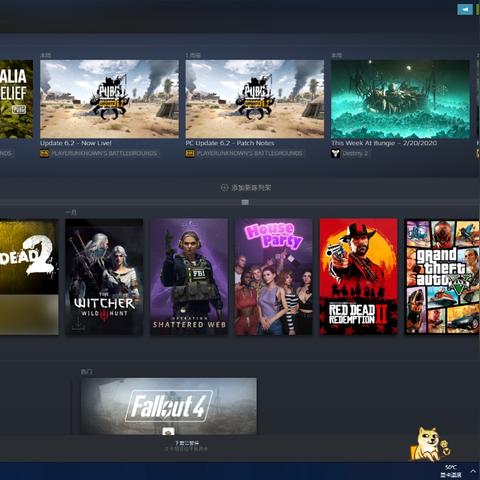Click small icon at bottom of Fallout 4 banner

pyautogui.click(x=168, y=432)
